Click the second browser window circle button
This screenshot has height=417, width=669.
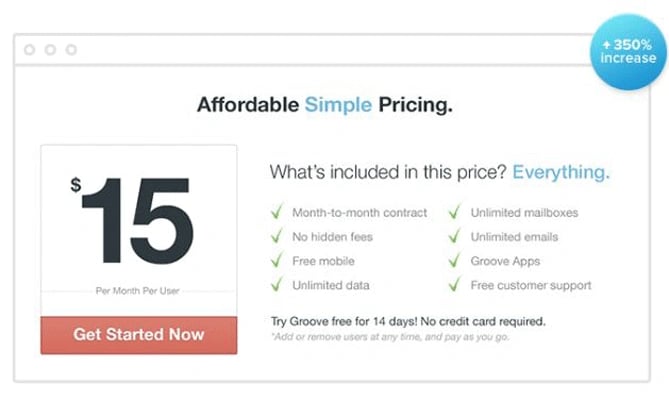pos(50,50)
